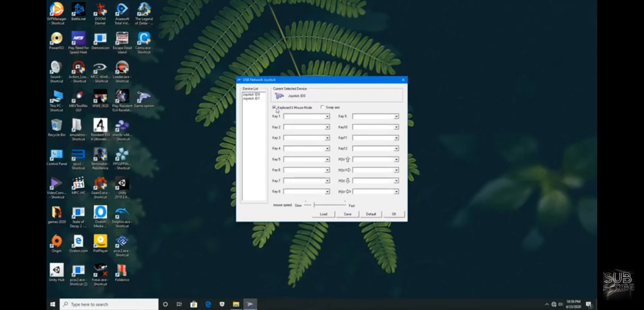
Task: Click the Type here to search box
Action: click(x=109, y=304)
